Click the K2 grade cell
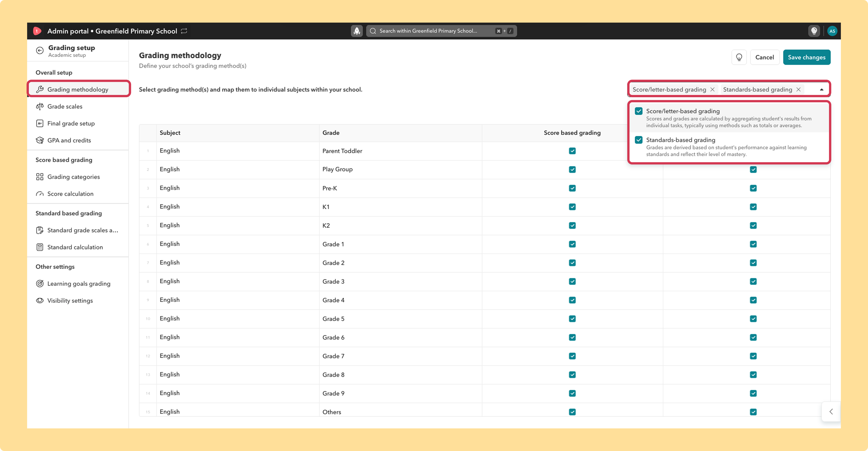This screenshot has height=451, width=868. pos(400,225)
